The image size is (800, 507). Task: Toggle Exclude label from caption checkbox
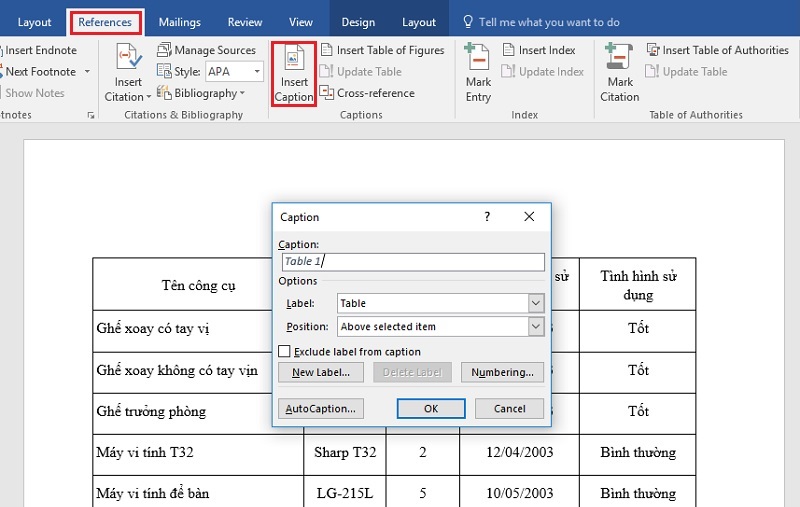[x=285, y=351]
